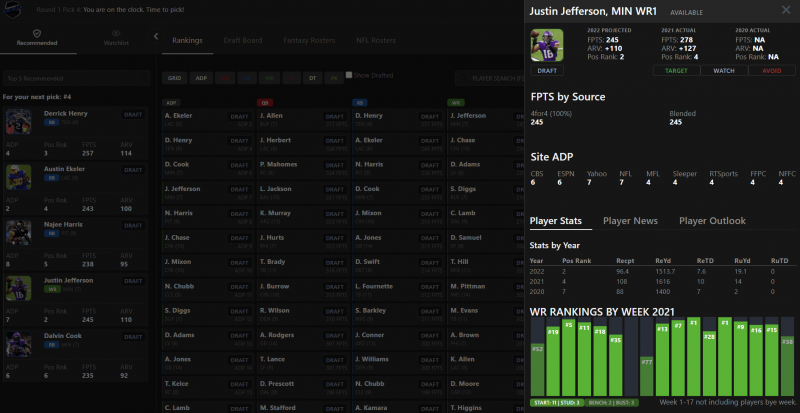This screenshot has height=413, width=800.
Task: Toggle the Show Drafted checkbox
Action: click(x=349, y=75)
